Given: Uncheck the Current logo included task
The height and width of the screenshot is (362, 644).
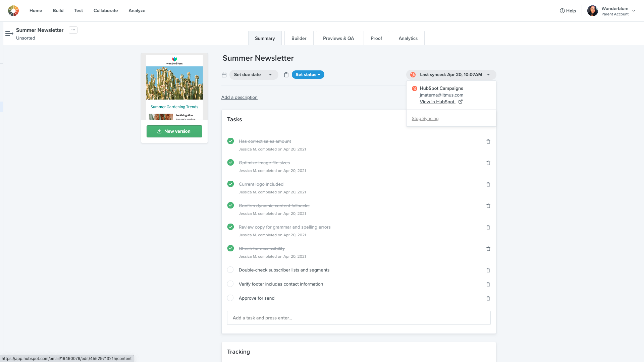Looking at the screenshot, I should (x=230, y=184).
